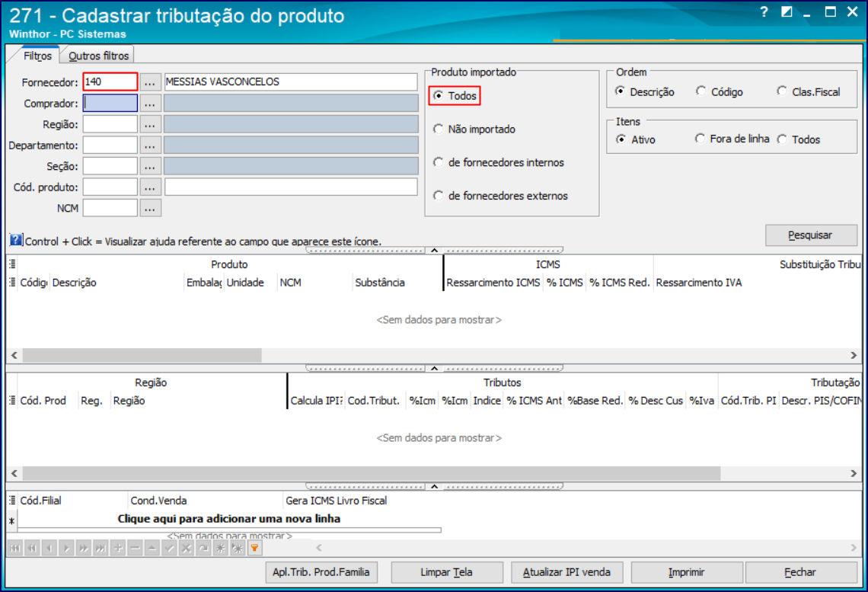This screenshot has width=868, height=592.
Task: Click Pesquisar button
Action: 811,235
